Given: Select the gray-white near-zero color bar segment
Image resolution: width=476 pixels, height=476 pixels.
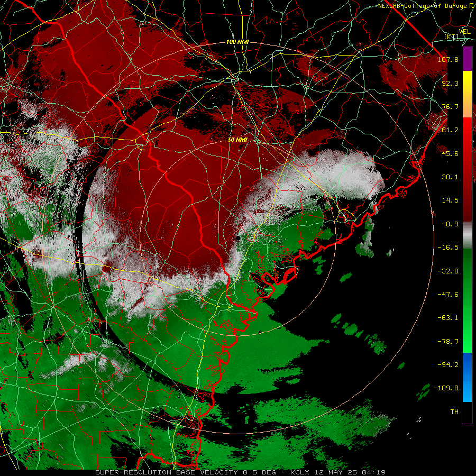Looking at the screenshot, I should pos(467,235).
